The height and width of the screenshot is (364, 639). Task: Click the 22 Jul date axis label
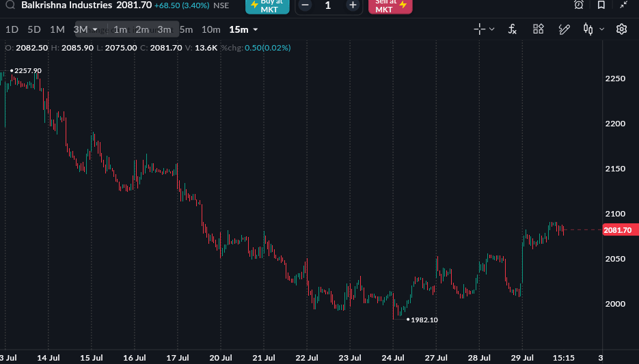[x=307, y=358]
